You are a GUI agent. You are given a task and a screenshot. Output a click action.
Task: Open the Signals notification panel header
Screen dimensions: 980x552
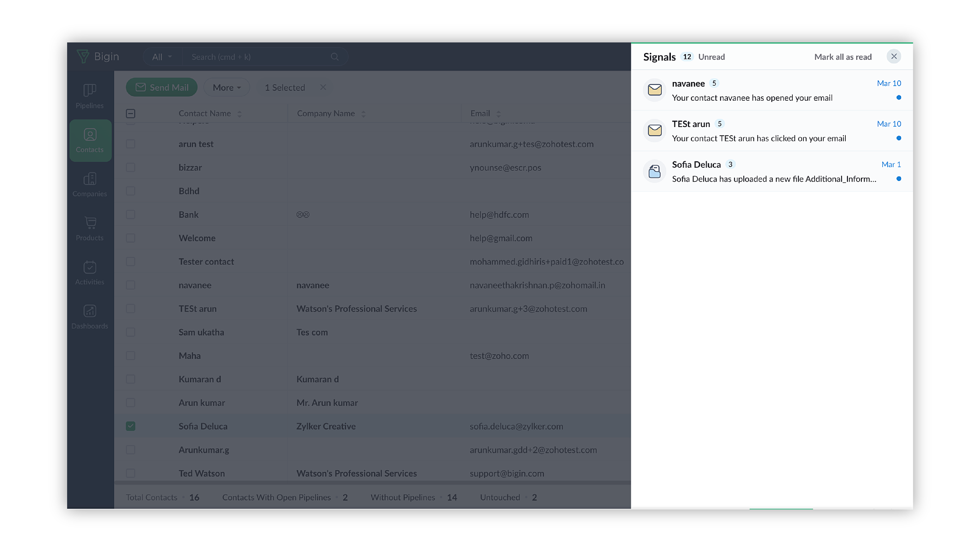point(660,56)
